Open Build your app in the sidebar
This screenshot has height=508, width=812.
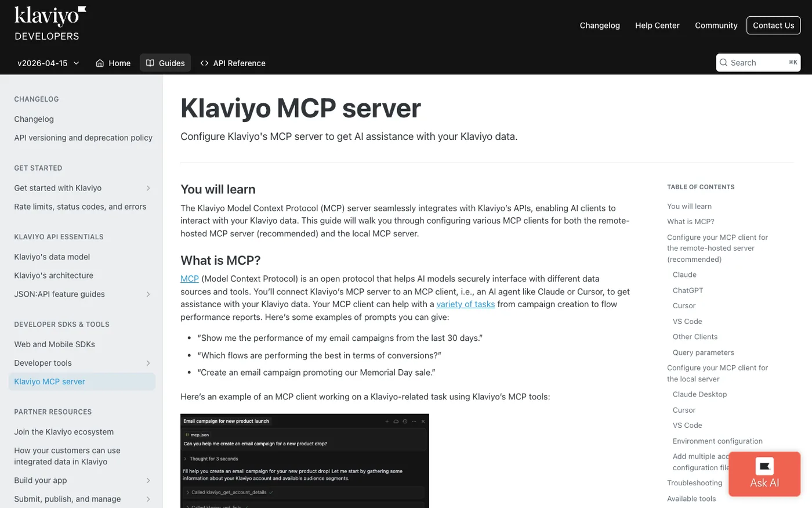41,481
